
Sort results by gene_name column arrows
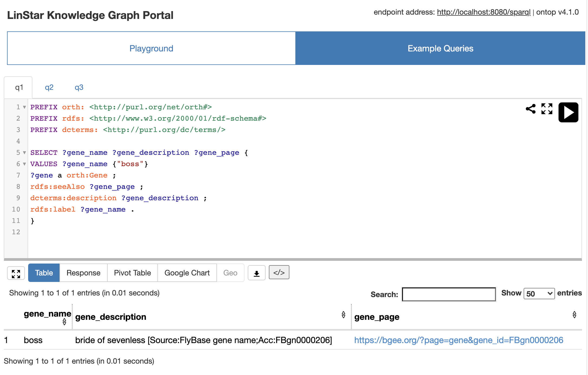[x=64, y=322]
